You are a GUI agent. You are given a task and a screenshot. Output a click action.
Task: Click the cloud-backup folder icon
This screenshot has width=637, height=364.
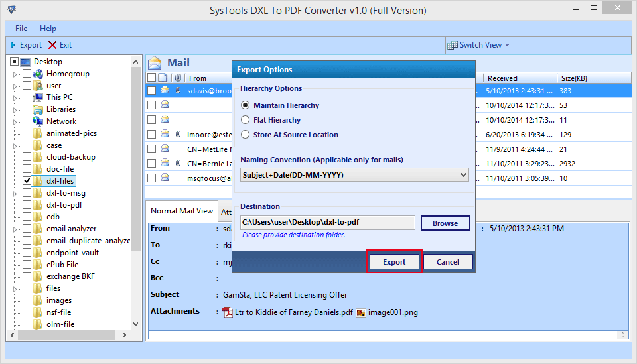click(x=38, y=157)
